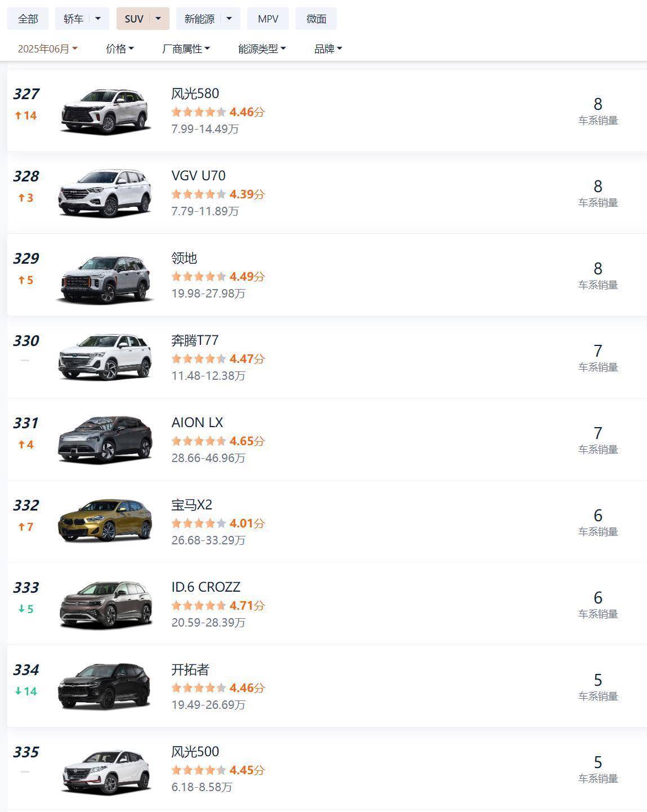This screenshot has height=812, width=647.
Task: Expand the 能源类型 filter
Action: [x=262, y=49]
